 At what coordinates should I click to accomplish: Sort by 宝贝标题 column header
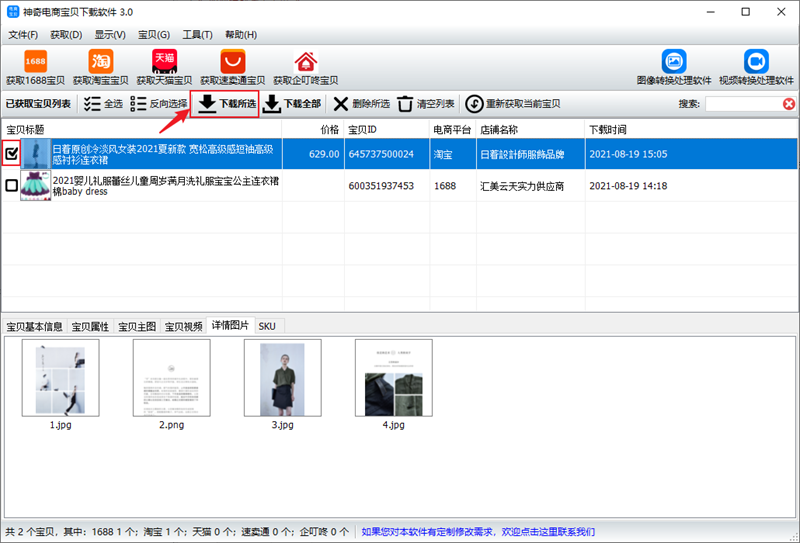tap(142, 130)
